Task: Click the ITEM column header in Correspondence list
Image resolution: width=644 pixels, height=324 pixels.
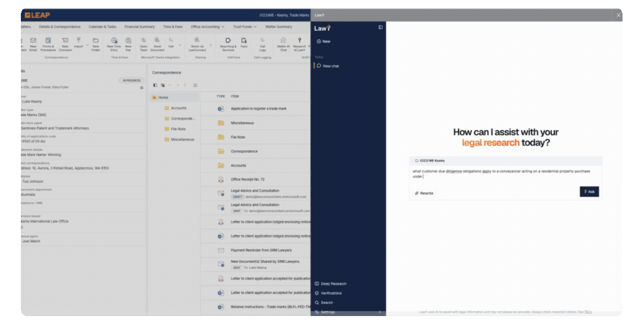Action: (x=235, y=96)
